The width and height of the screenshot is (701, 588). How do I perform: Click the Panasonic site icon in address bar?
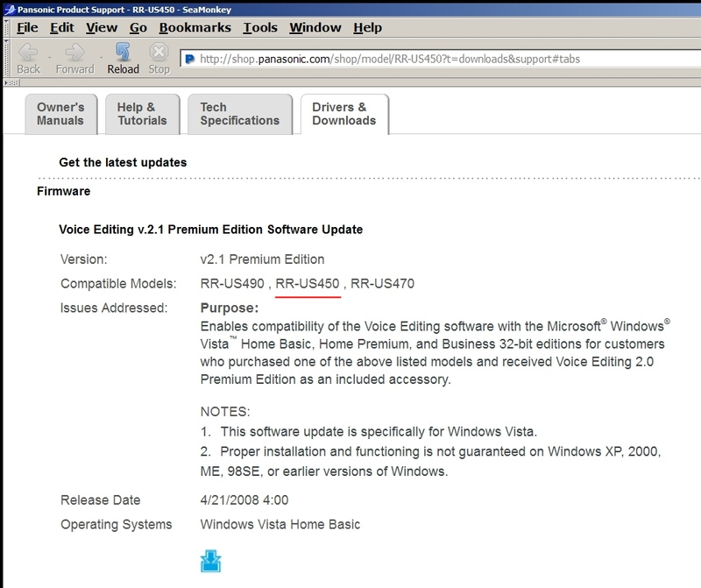[190, 59]
